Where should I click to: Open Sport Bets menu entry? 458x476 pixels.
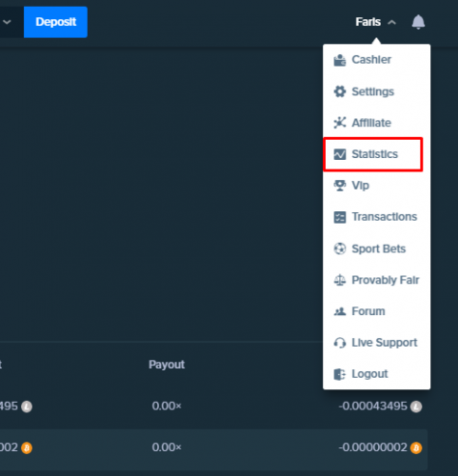pyautogui.click(x=376, y=248)
